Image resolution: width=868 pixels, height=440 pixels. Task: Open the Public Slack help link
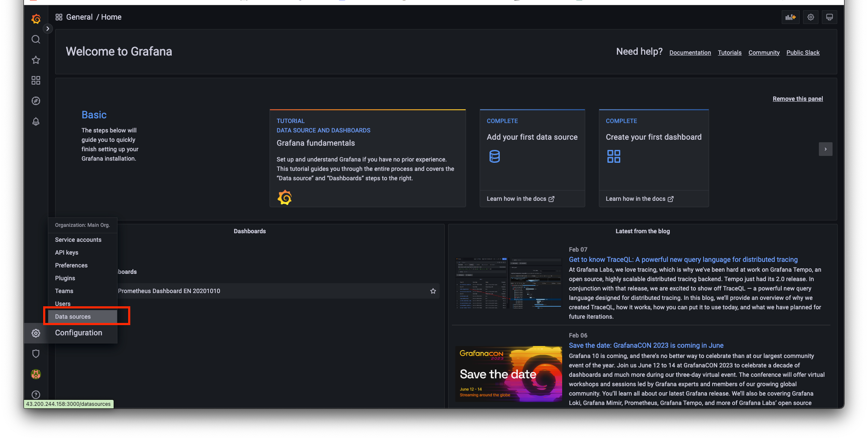(803, 53)
